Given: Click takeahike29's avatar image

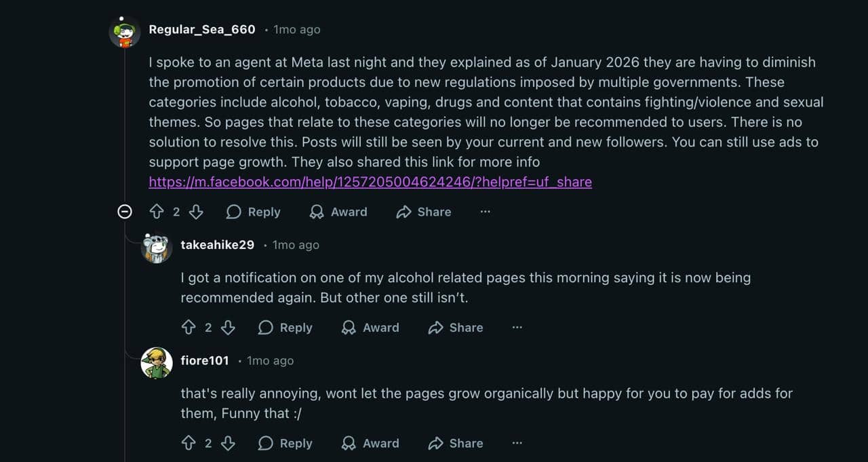Looking at the screenshot, I should pyautogui.click(x=157, y=248).
